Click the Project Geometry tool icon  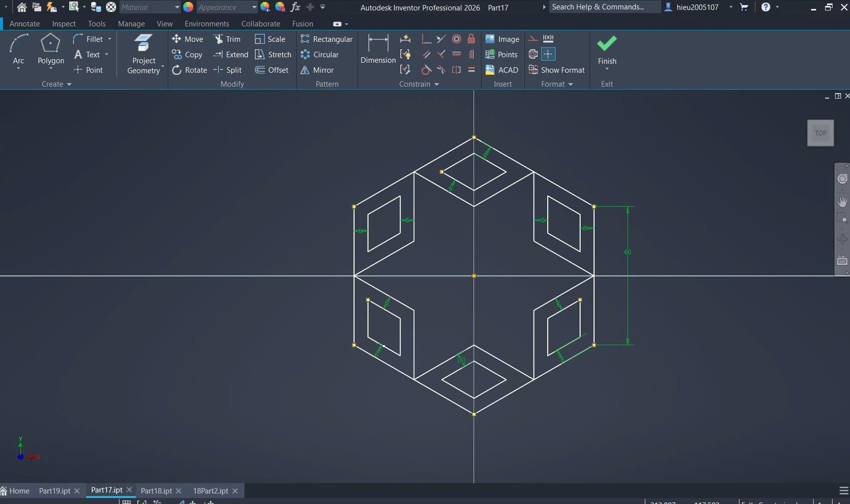point(143,43)
